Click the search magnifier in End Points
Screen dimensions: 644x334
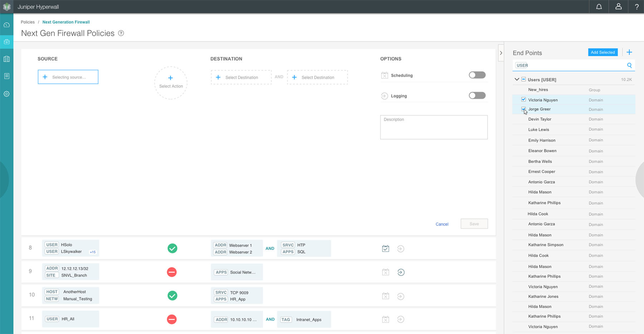[629, 65]
